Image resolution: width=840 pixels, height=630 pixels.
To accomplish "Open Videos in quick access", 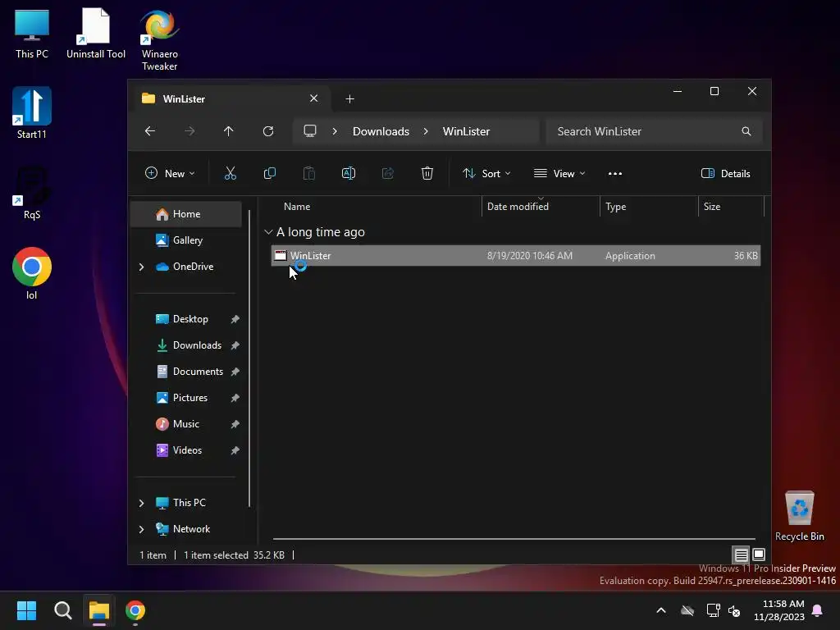I will coord(186,450).
